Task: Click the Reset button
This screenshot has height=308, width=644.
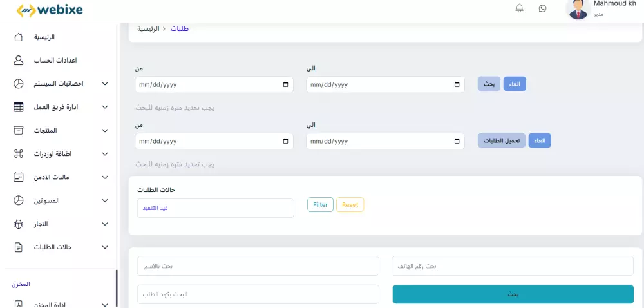Action: pyautogui.click(x=350, y=205)
